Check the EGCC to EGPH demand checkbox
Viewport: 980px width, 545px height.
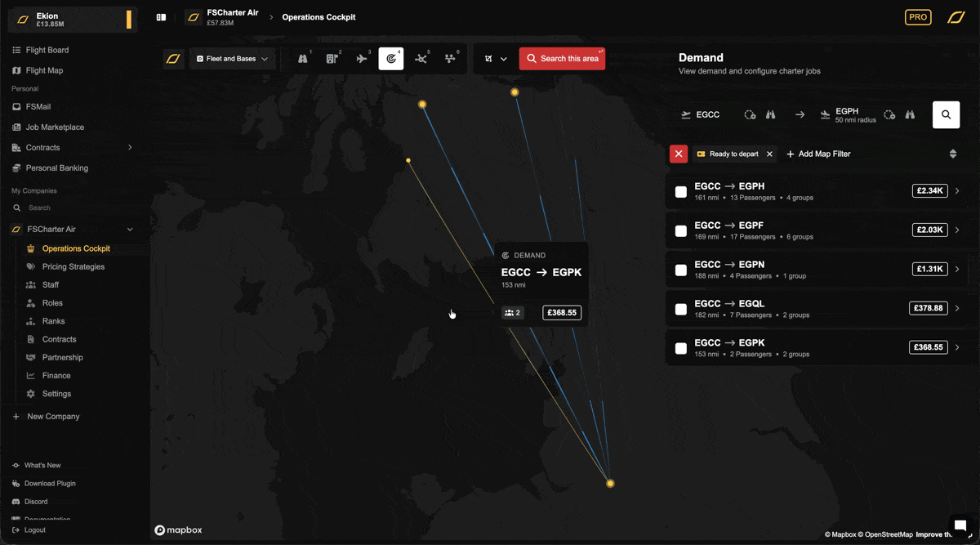click(681, 192)
